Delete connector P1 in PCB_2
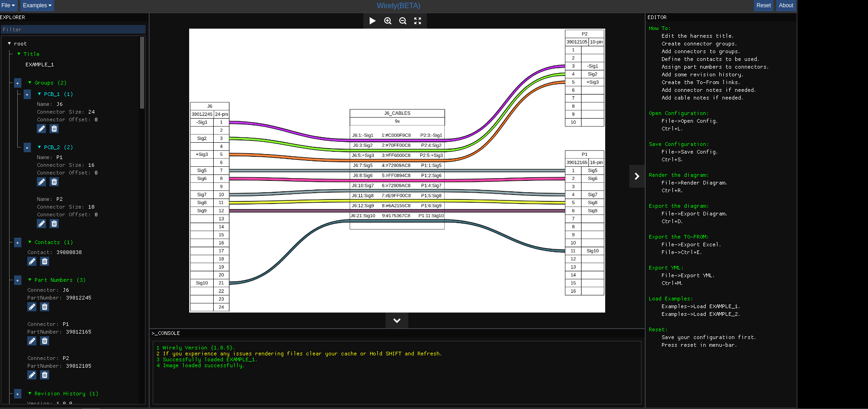This screenshot has width=868, height=409. click(54, 182)
